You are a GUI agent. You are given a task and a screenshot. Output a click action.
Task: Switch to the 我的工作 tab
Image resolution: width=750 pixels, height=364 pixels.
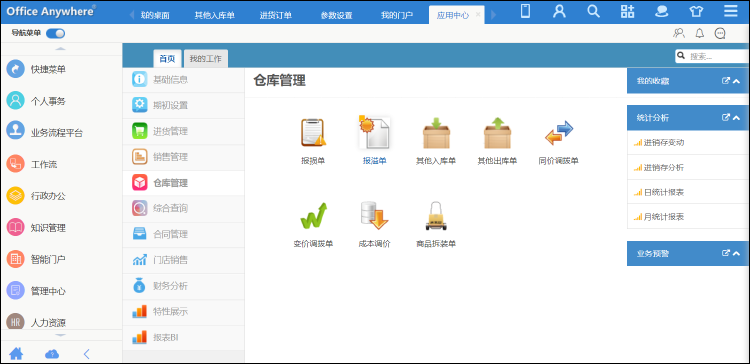click(206, 59)
